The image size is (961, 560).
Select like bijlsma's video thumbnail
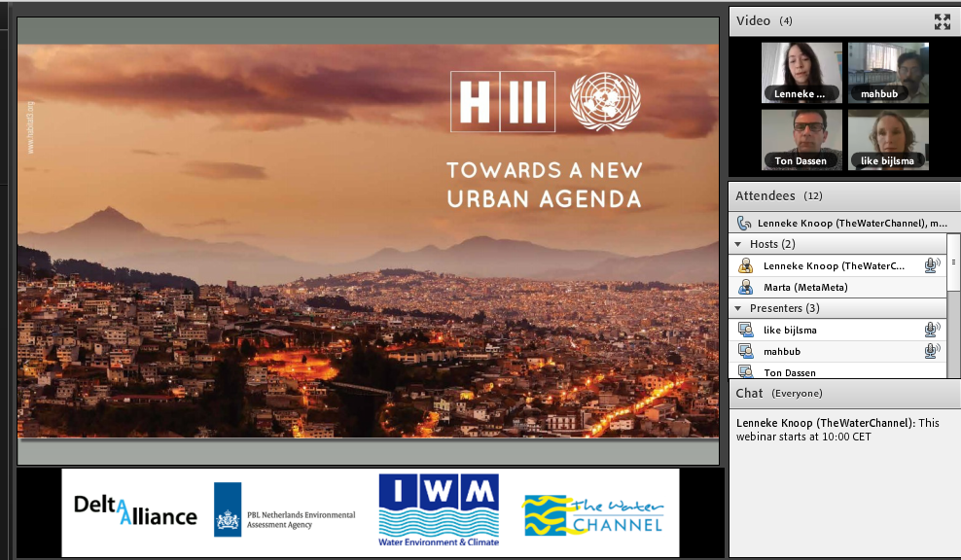[888, 140]
